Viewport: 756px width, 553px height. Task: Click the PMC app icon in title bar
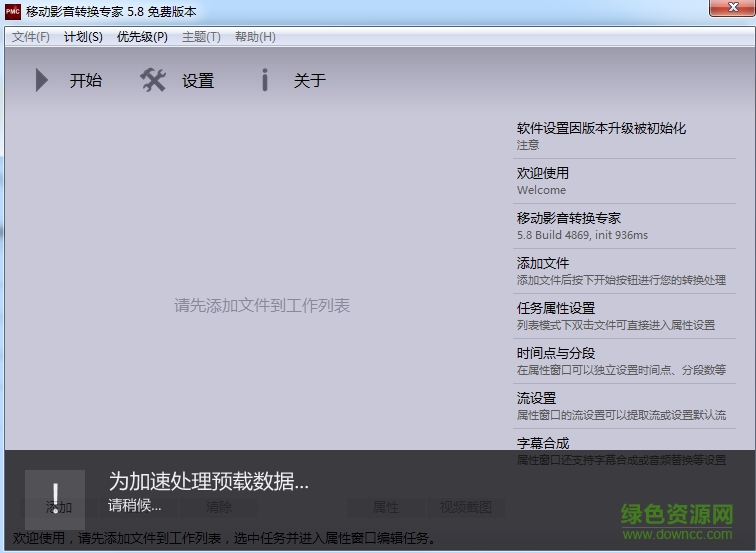[13, 11]
